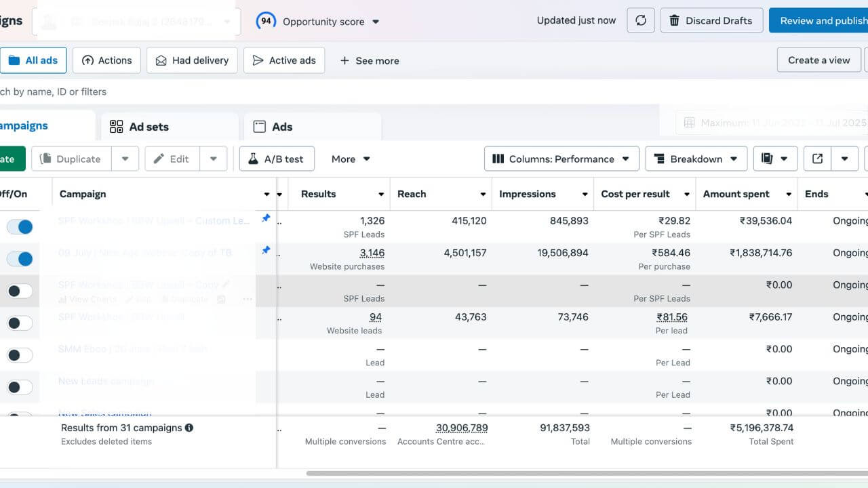Image resolution: width=868 pixels, height=488 pixels.
Task: Click the pin icon on first campaign row
Action: pos(266,218)
